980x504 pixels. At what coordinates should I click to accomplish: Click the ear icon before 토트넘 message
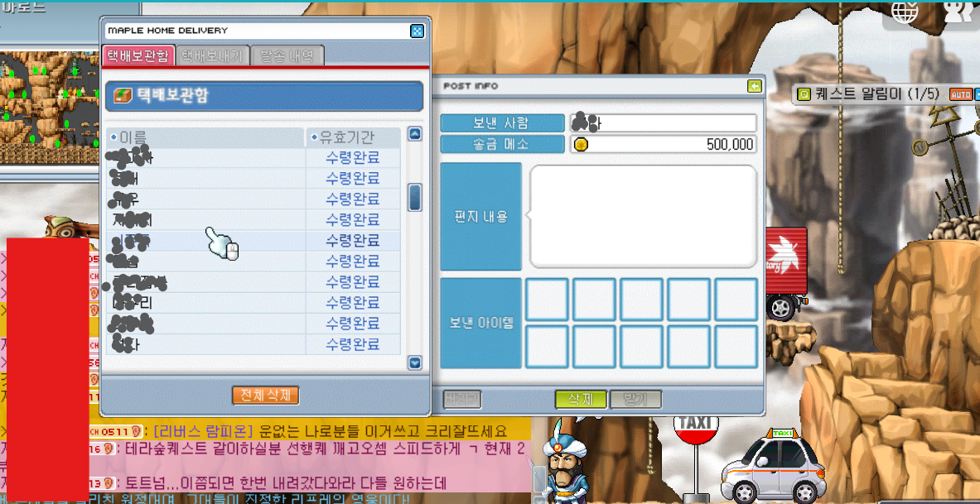click(109, 482)
